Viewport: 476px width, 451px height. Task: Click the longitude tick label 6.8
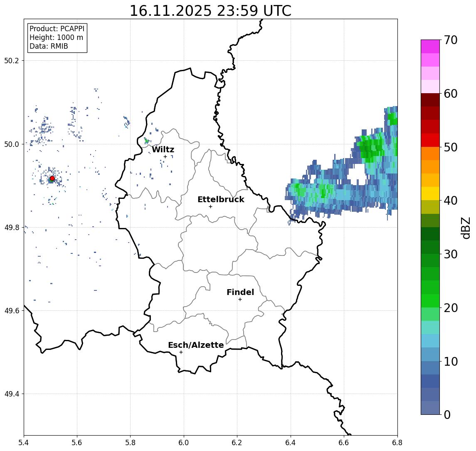pyautogui.click(x=397, y=443)
